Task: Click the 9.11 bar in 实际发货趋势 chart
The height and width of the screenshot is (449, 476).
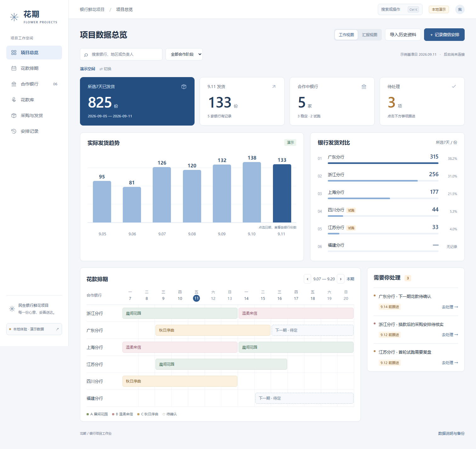Action: pos(282,193)
